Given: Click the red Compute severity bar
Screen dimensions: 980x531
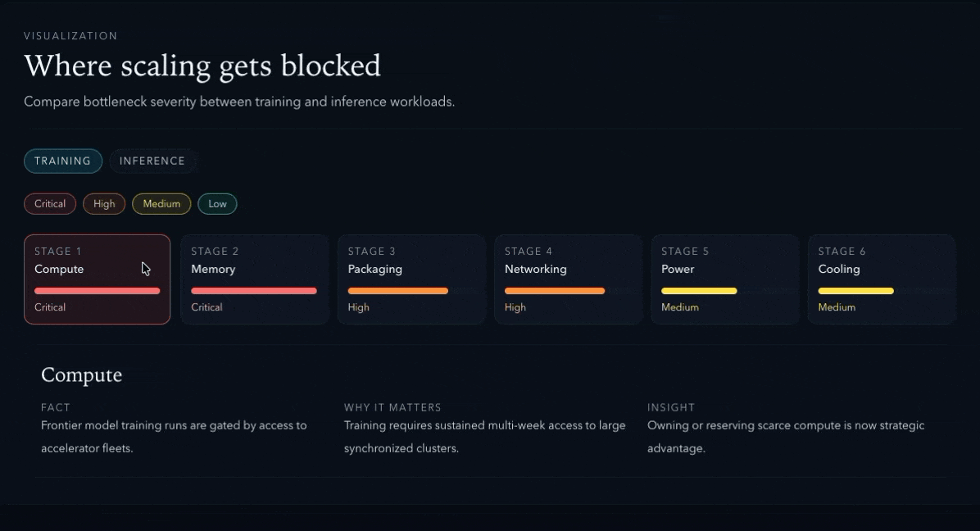Looking at the screenshot, I should point(97,291).
